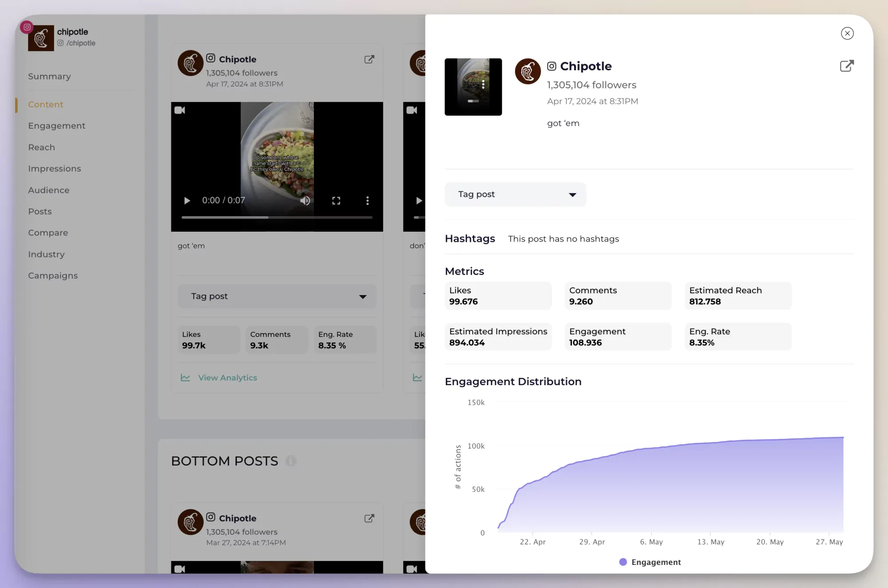
Task: Close the post details panel
Action: point(847,33)
